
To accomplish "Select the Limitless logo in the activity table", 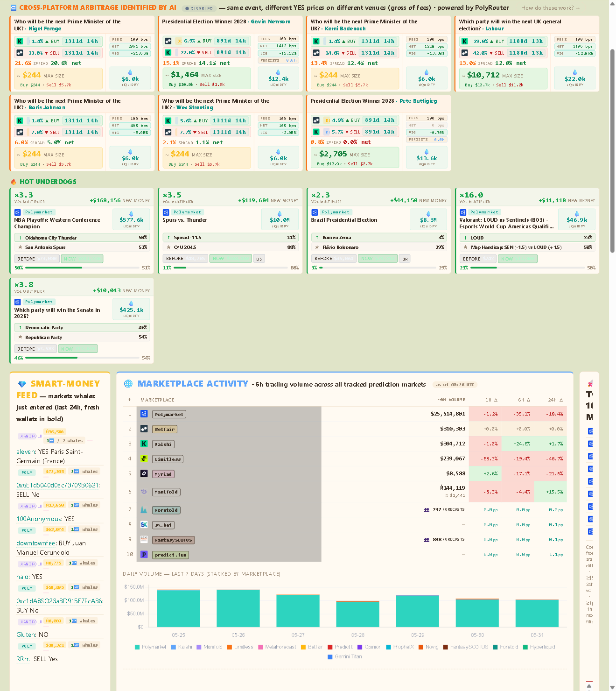I will (x=144, y=459).
